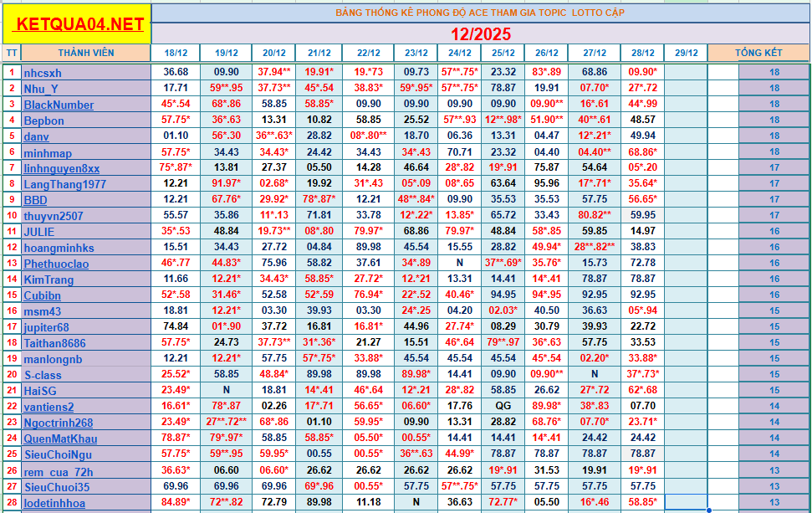Open member link Ngoctrinh268

click(58, 423)
